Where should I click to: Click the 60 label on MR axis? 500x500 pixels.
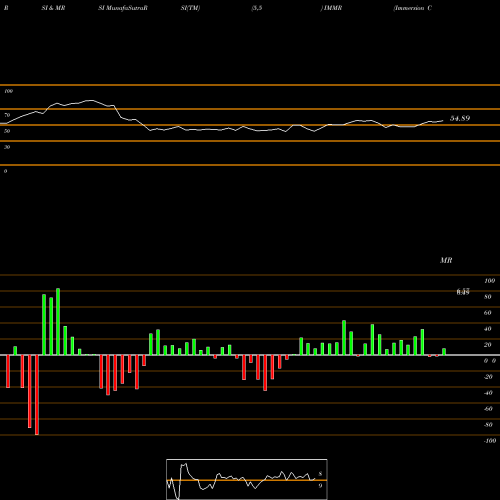click(488, 313)
